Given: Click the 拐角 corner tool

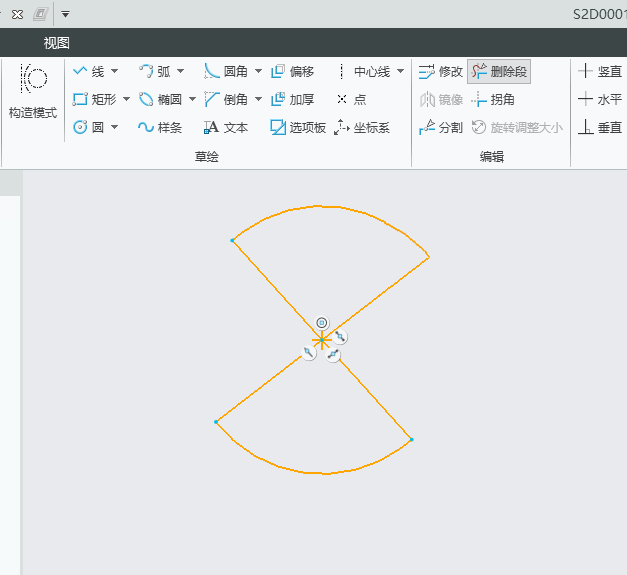Looking at the screenshot, I should tap(493, 99).
